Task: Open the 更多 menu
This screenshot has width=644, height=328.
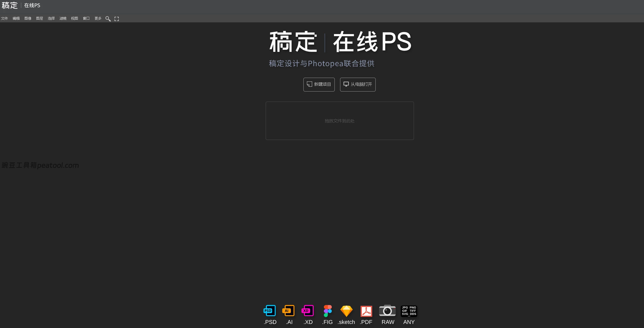Action: click(98, 18)
